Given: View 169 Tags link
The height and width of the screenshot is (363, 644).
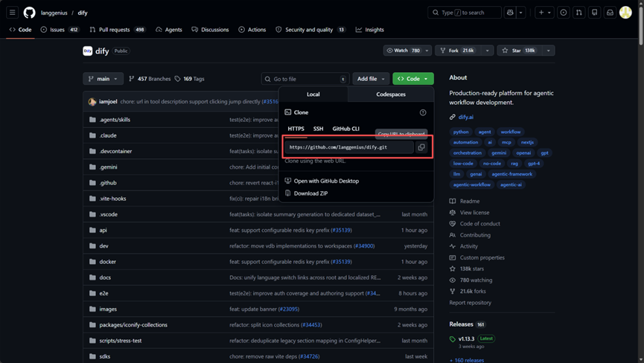Looking at the screenshot, I should tap(189, 79).
